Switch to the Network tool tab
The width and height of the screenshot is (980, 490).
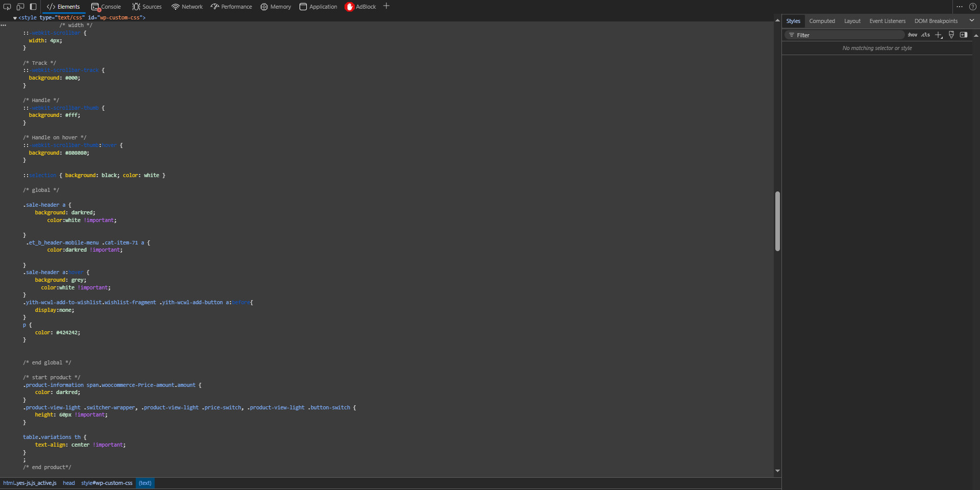coord(187,7)
